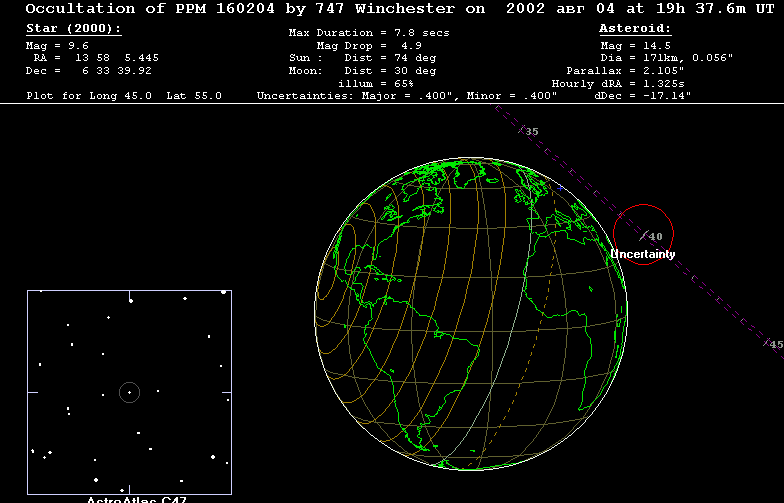Click the star 'Mag = 9.6' value
The height and width of the screenshot is (503, 784).
tap(57, 46)
